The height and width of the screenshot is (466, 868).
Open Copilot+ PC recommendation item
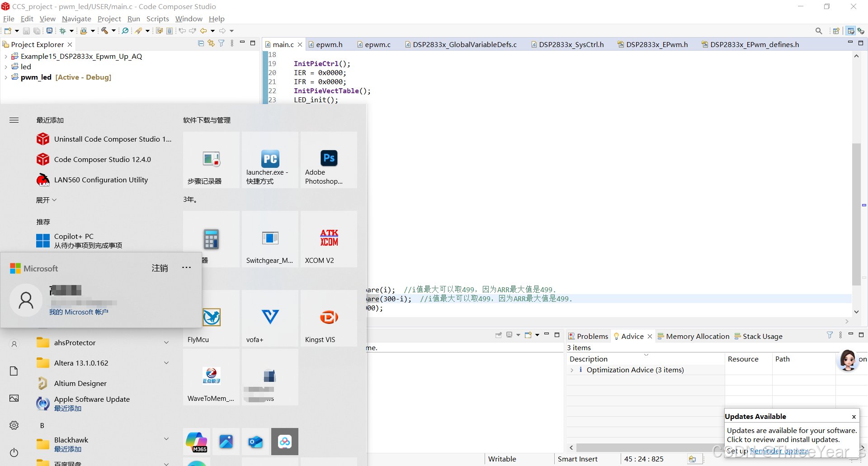79,241
